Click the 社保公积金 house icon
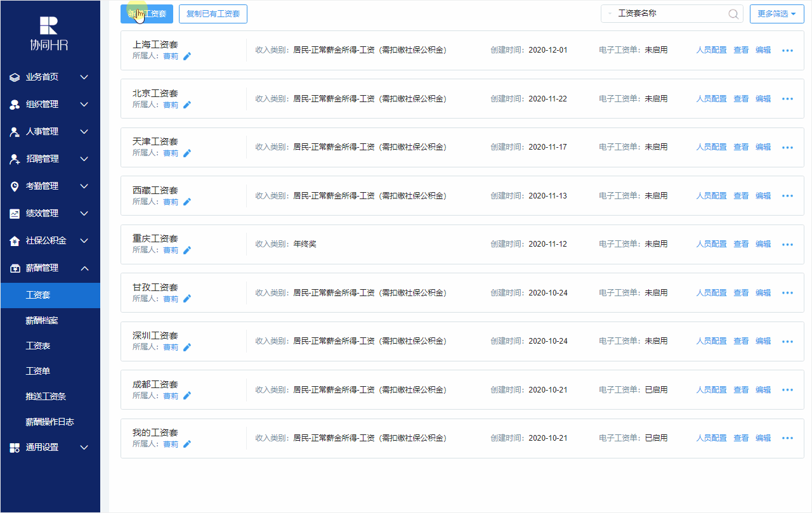Screen dimensions: 812x513 [15, 241]
